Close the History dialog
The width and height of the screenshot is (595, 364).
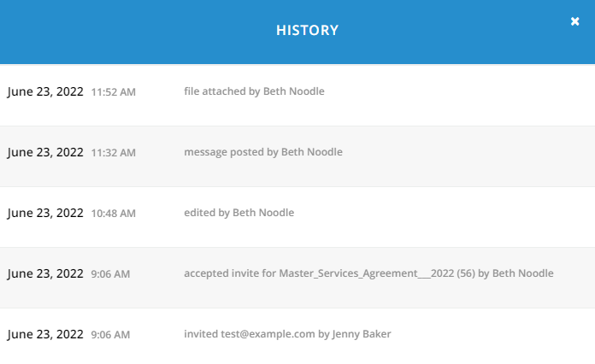coord(575,21)
